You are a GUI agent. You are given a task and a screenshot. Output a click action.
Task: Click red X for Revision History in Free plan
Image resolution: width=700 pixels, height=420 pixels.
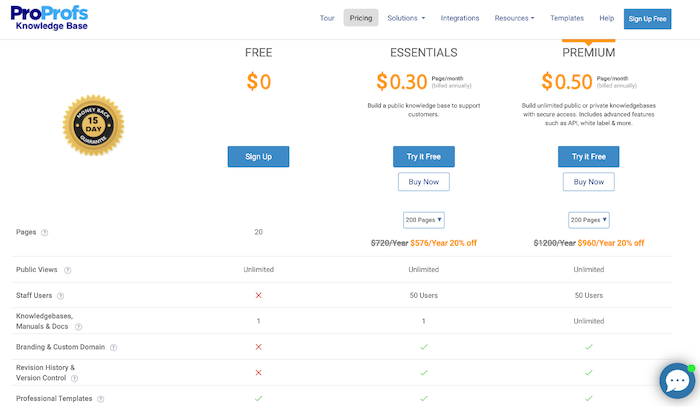[258, 373]
